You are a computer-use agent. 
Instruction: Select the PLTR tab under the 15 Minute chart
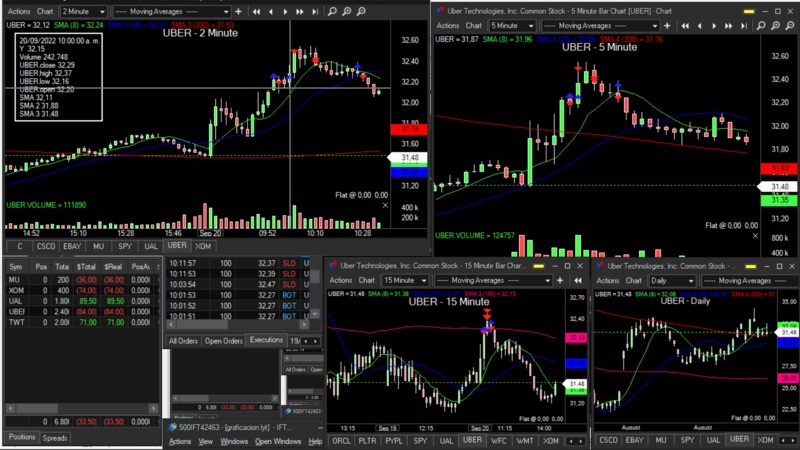pyautogui.click(x=368, y=440)
